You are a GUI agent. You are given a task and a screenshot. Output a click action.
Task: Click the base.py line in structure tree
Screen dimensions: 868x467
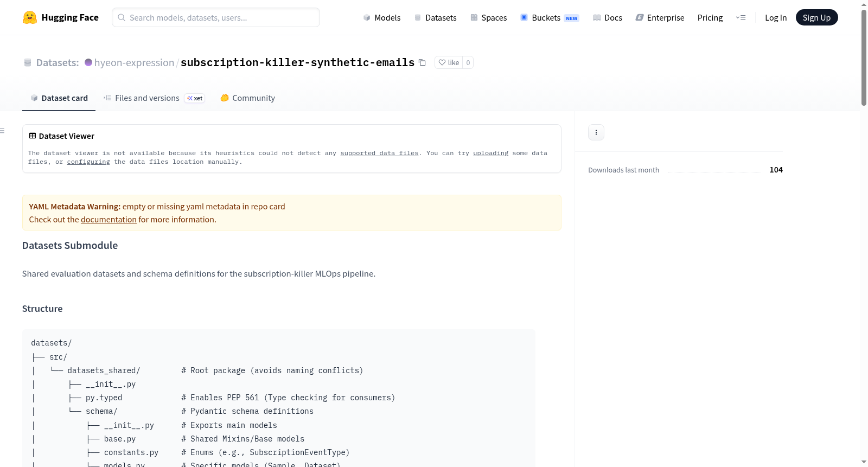pos(119,439)
